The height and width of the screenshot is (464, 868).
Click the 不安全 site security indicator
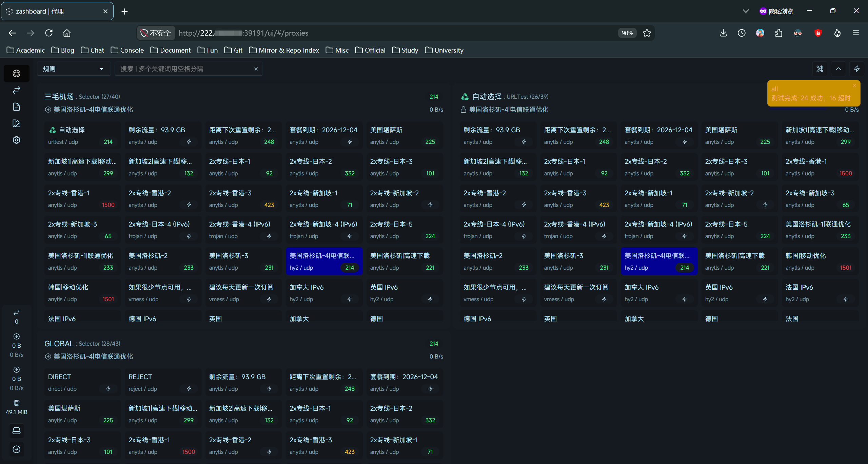156,33
